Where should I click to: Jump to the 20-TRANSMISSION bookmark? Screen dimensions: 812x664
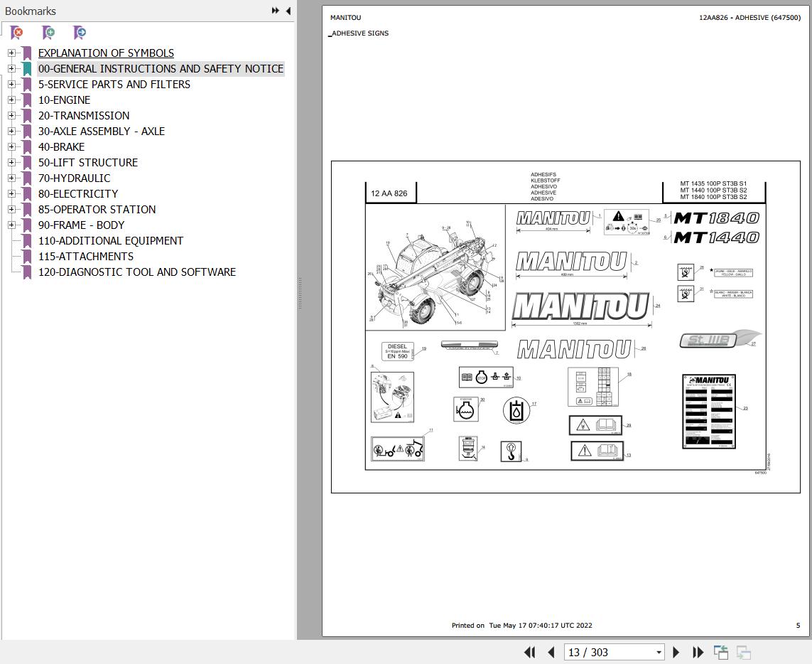point(84,116)
